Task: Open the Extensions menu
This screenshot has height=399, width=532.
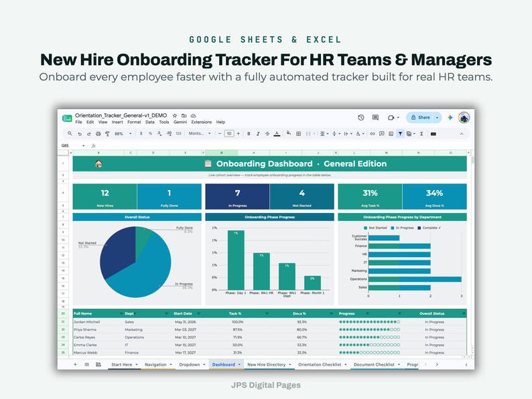Action: [x=202, y=122]
